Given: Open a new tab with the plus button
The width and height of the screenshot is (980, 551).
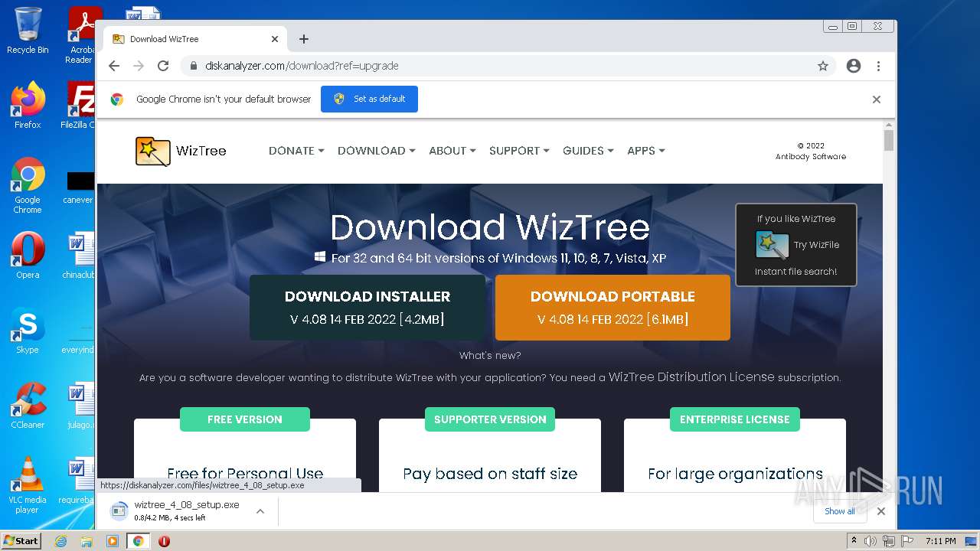Looking at the screenshot, I should click(304, 39).
